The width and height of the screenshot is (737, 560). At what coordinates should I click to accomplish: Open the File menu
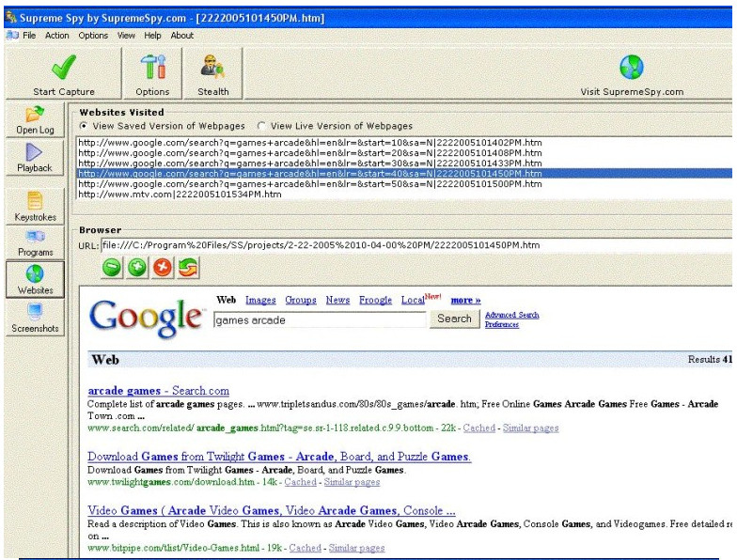tap(29, 36)
